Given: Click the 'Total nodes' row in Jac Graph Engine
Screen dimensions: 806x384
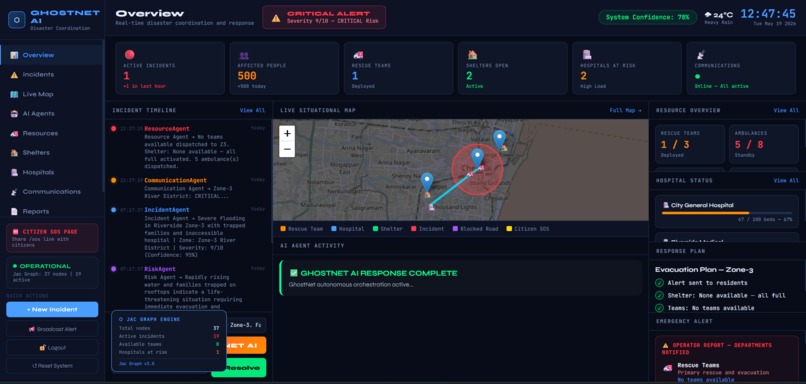Looking at the screenshot, I should 169,328.
